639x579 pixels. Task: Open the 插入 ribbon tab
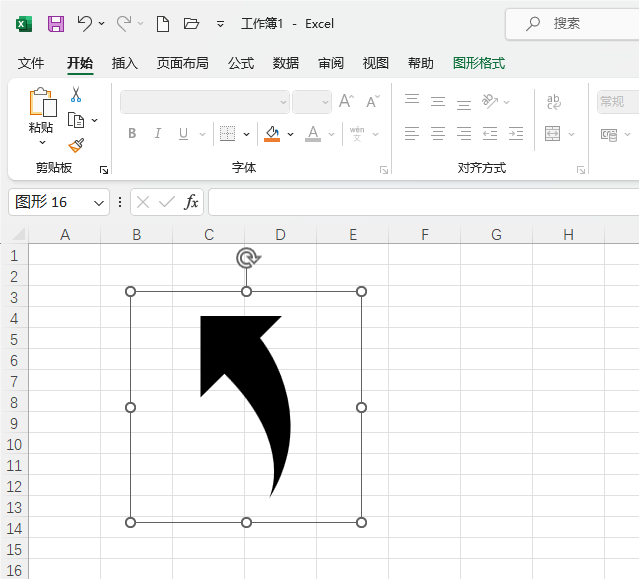[125, 63]
